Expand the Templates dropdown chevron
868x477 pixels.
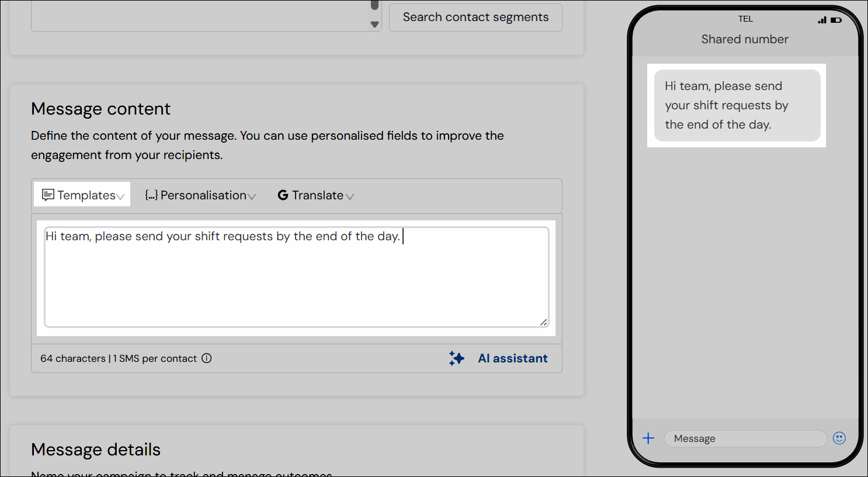click(120, 196)
